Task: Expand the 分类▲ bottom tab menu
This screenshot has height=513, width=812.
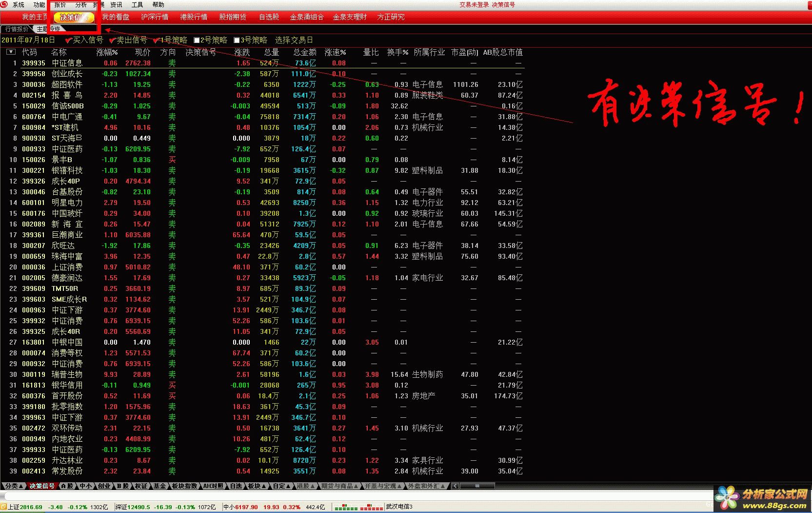Action: (x=14, y=486)
